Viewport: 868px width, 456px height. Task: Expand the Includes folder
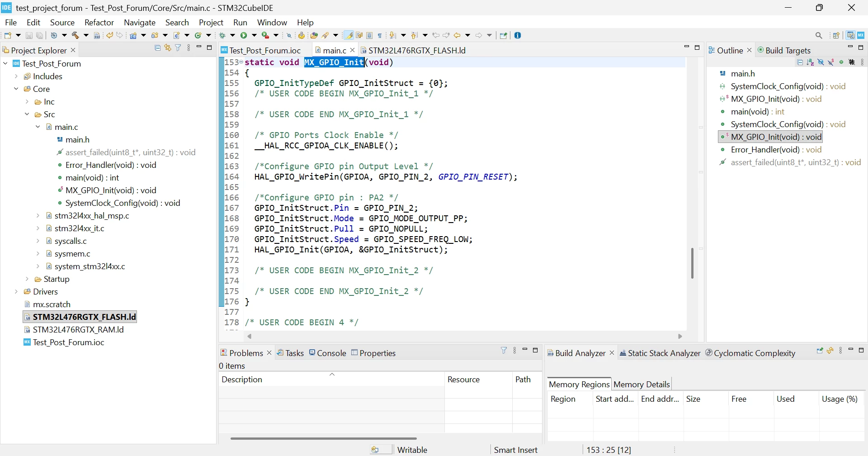point(16,76)
